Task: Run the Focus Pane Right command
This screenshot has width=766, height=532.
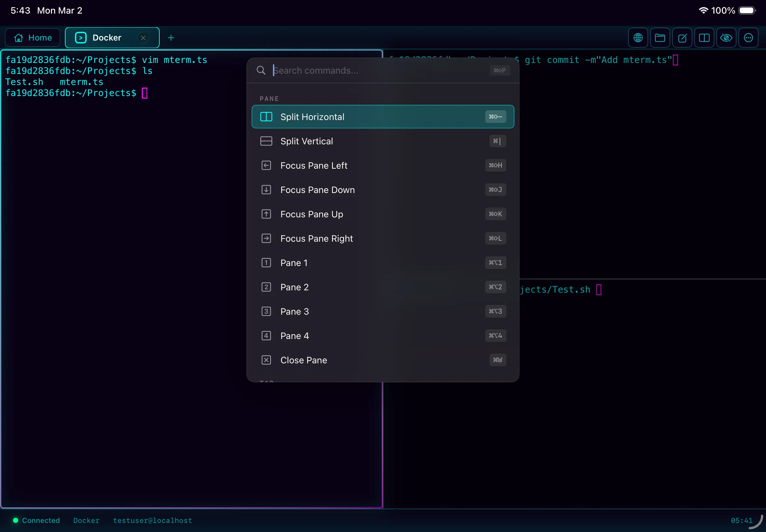Action: click(382, 238)
